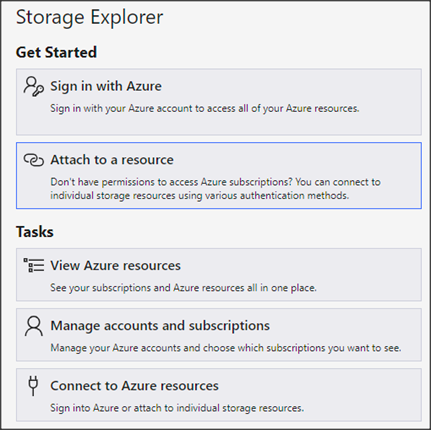Click the chain-link Attach icon
The image size is (431, 430).
click(x=33, y=160)
